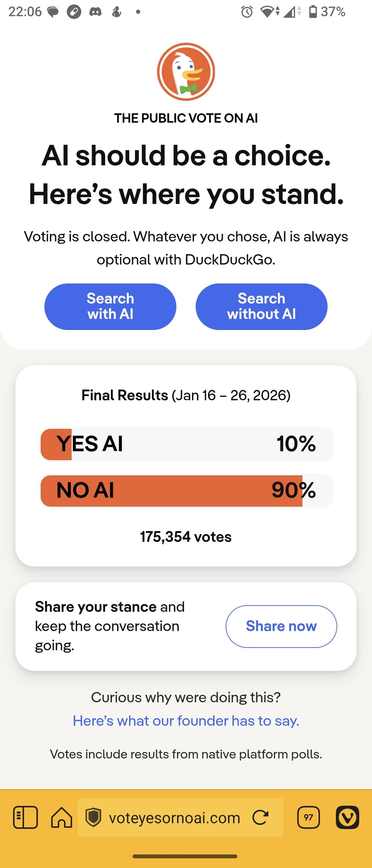Click the Share now button
The image size is (372, 868).
click(281, 626)
